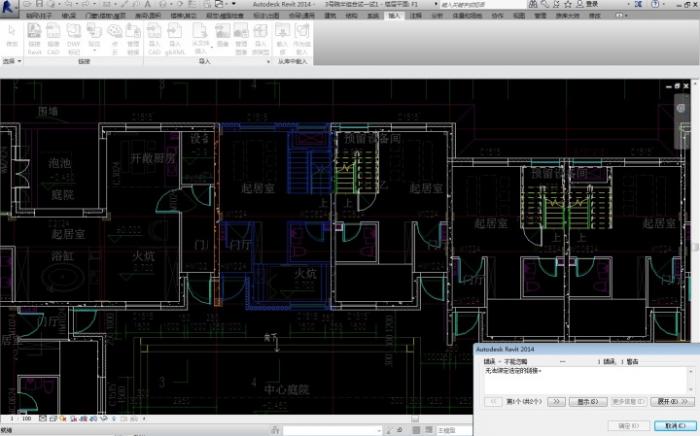Screen dimensions: 700x436
Task: Click the Revit application menu logo
Action: point(10,6)
